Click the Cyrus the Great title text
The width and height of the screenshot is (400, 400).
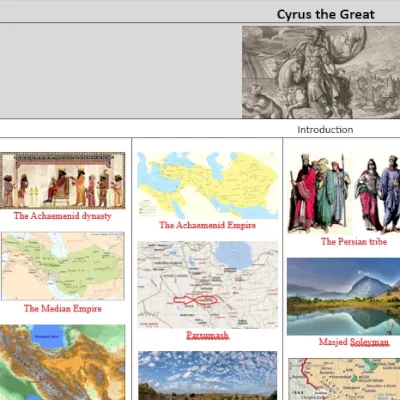click(325, 14)
